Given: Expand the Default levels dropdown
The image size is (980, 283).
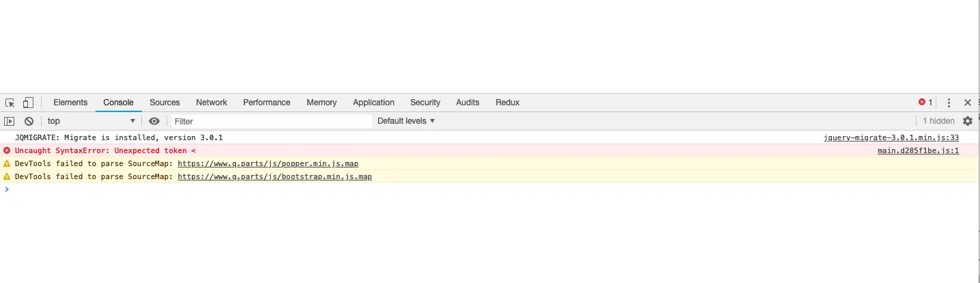Looking at the screenshot, I should click(x=406, y=121).
